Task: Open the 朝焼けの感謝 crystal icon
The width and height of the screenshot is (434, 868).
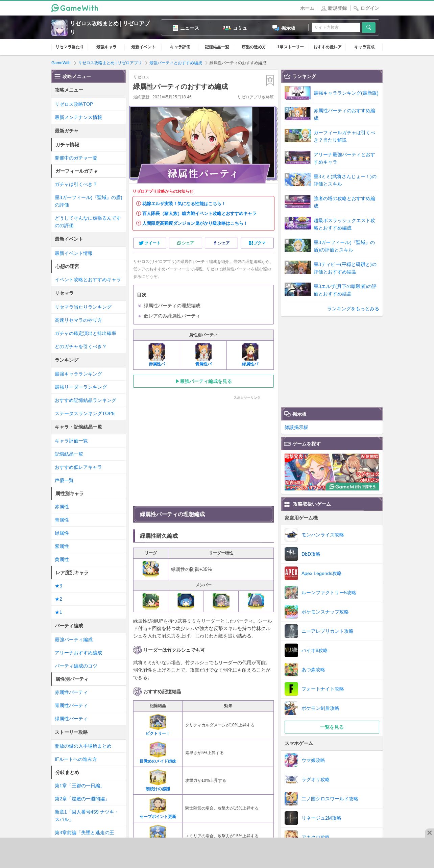Action: coord(158,777)
